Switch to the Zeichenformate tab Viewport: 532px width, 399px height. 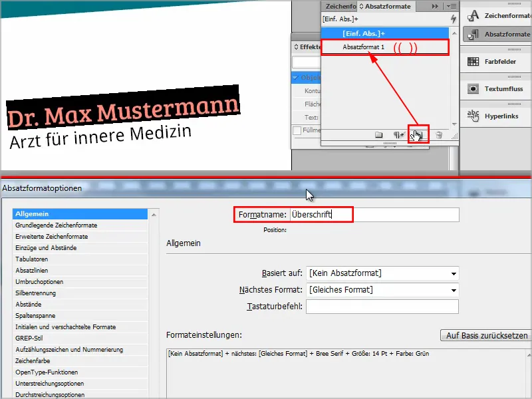point(340,6)
